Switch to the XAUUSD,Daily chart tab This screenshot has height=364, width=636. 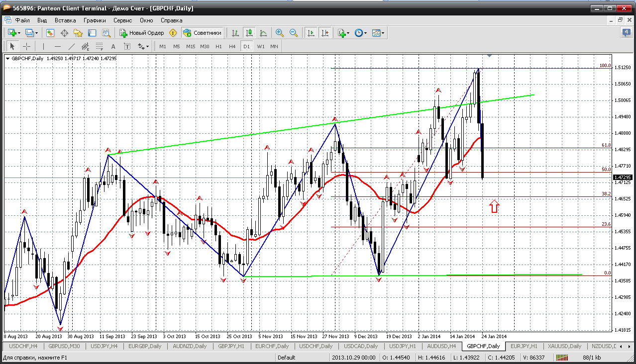click(x=565, y=346)
